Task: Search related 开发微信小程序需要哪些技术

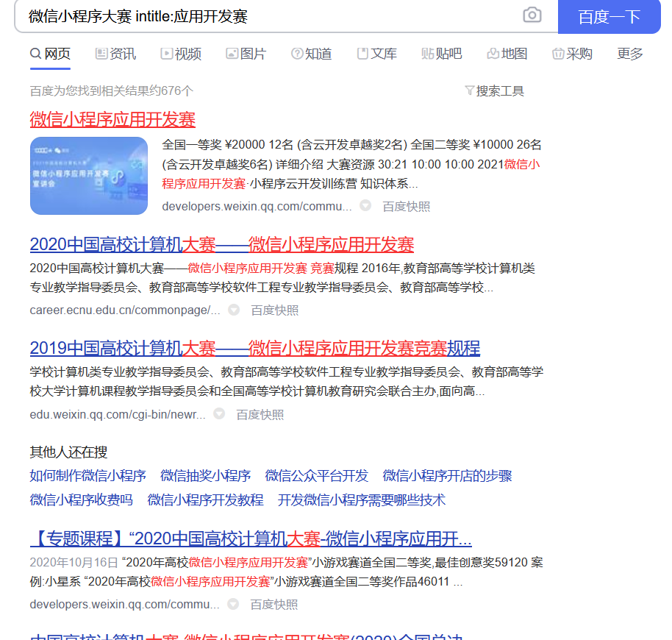Action: point(361,499)
